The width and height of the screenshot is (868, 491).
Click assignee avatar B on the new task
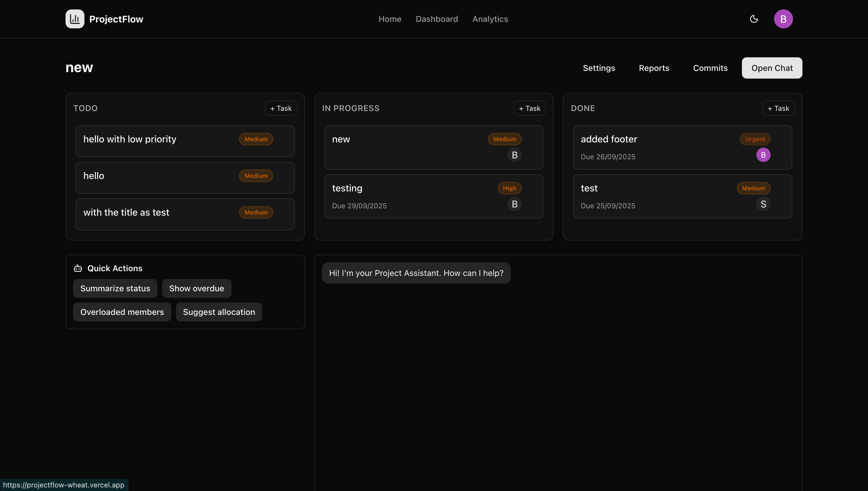[x=515, y=155]
